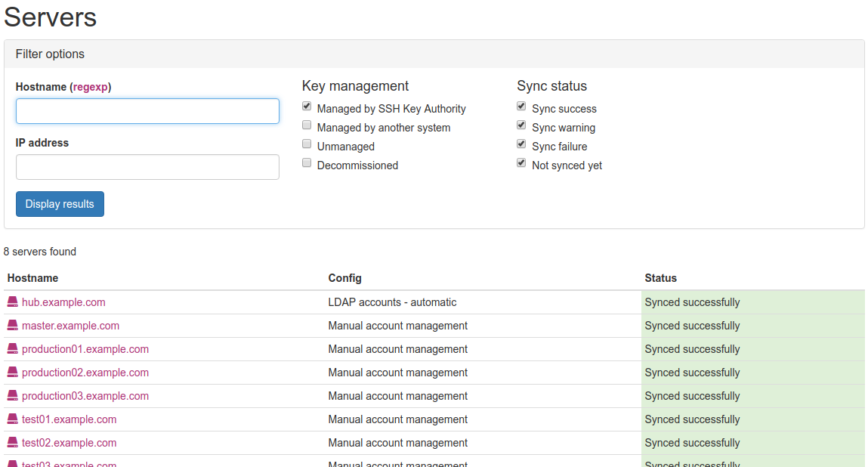Viewport: 868px width, 467px height.
Task: Focus the Hostname input field
Action: 147,111
